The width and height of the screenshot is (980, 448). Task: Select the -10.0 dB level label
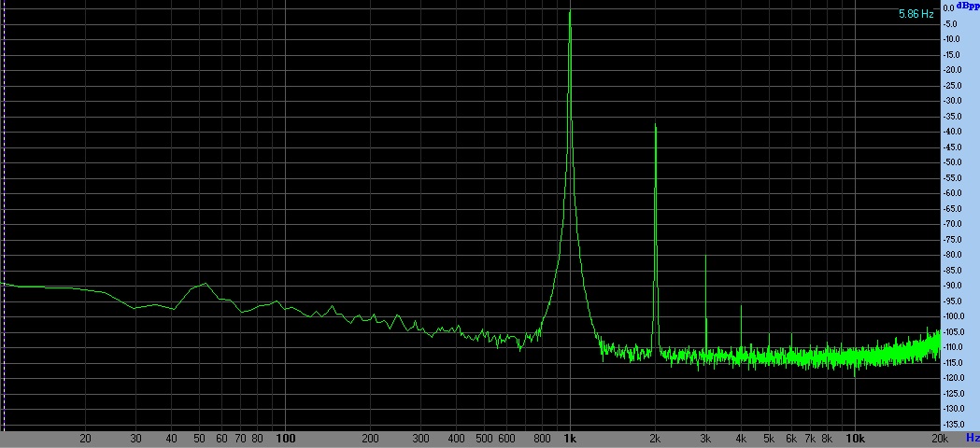951,39
